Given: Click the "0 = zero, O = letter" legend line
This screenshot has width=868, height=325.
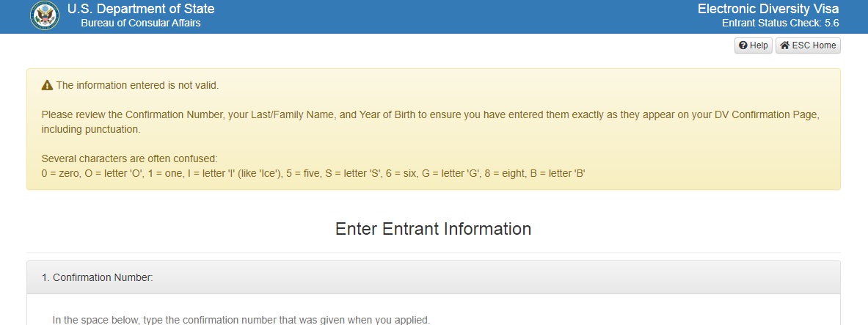Looking at the screenshot, I should [313, 173].
